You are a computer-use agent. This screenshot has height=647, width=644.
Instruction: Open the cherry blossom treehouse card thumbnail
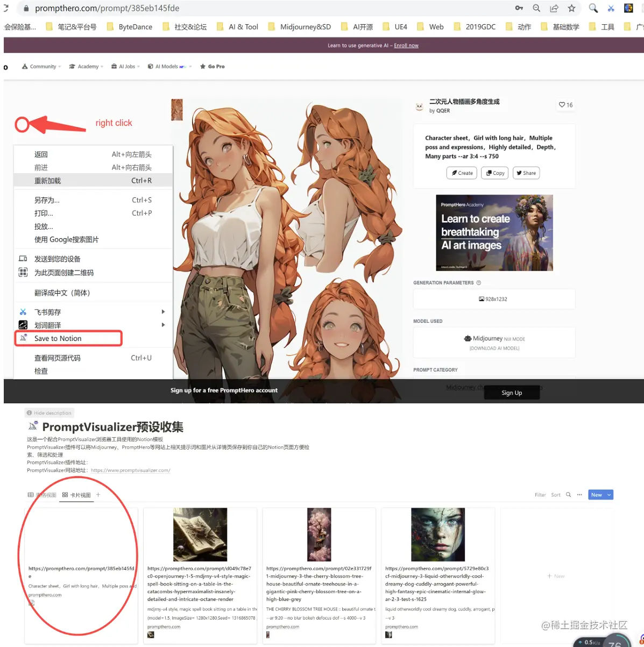point(319,534)
